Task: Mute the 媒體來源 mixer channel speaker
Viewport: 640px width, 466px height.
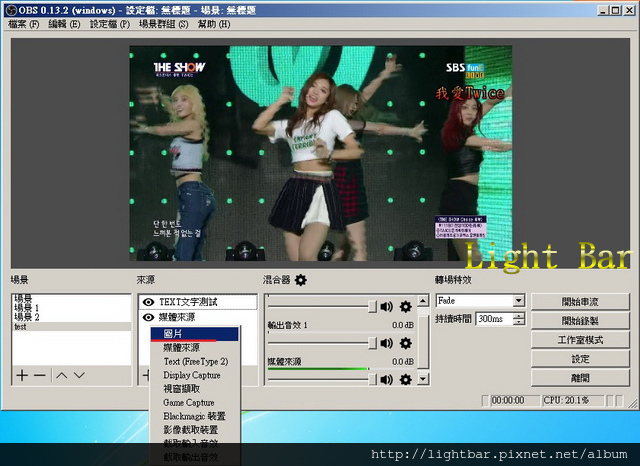Action: click(x=386, y=379)
